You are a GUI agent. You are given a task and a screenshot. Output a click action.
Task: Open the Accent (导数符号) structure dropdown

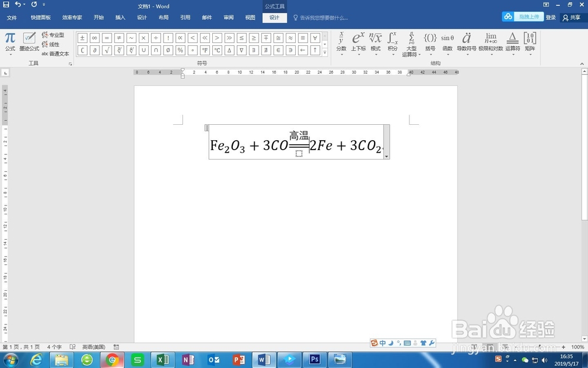466,44
